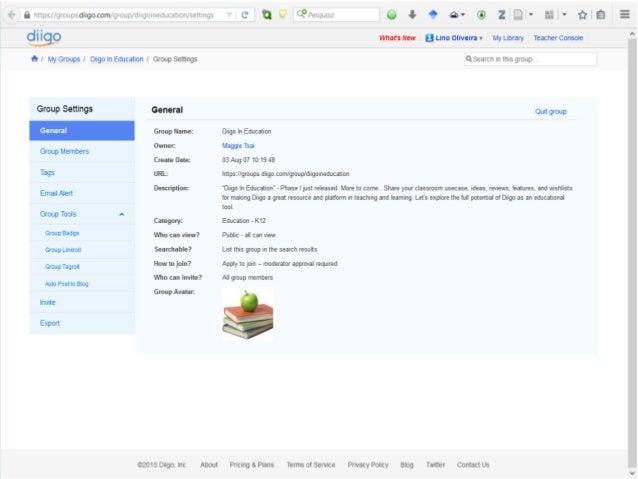Open Auto Post to Blog tool

[67, 284]
